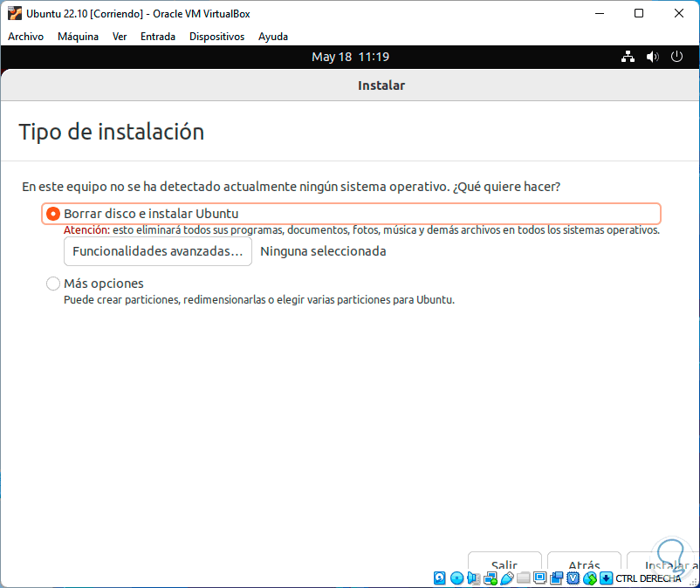This screenshot has width=700, height=588.
Task: Click the VirtualBox app icon in title bar
Action: [14, 13]
